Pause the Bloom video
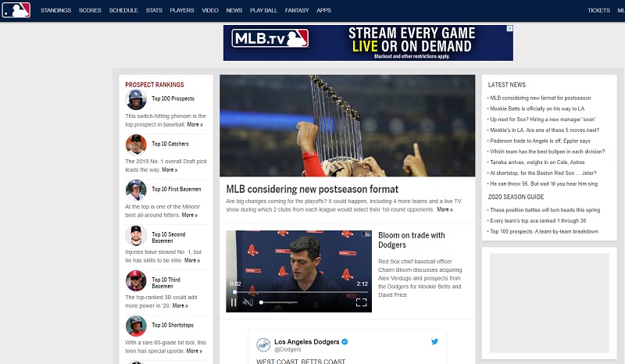 pos(234,302)
